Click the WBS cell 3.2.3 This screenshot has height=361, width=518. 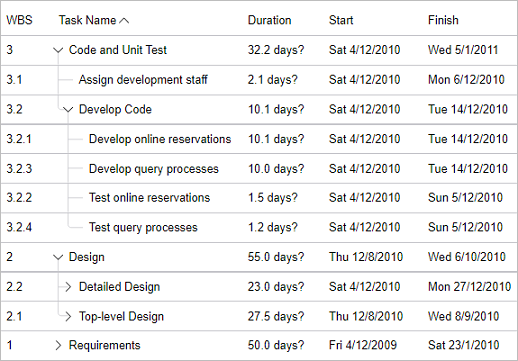pos(19,169)
